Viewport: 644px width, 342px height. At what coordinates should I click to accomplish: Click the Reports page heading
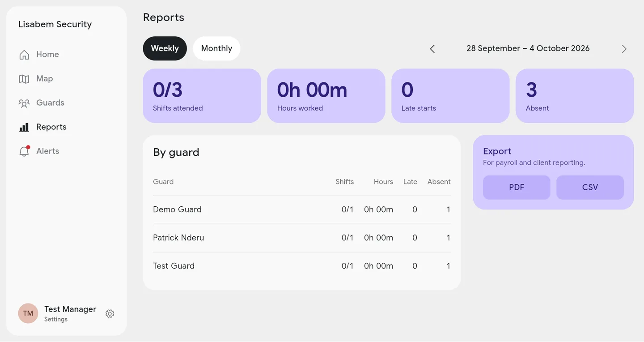coord(164,17)
